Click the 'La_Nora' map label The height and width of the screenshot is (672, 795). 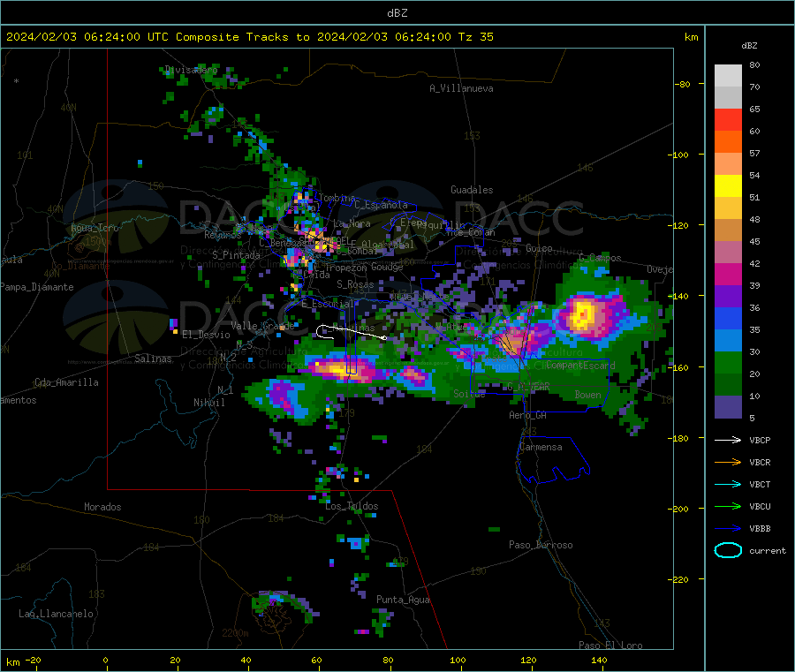[352, 223]
